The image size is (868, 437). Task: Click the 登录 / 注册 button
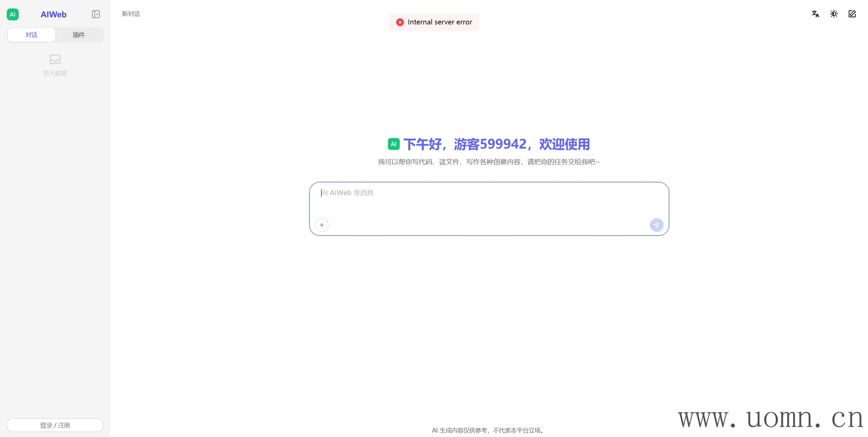point(55,425)
